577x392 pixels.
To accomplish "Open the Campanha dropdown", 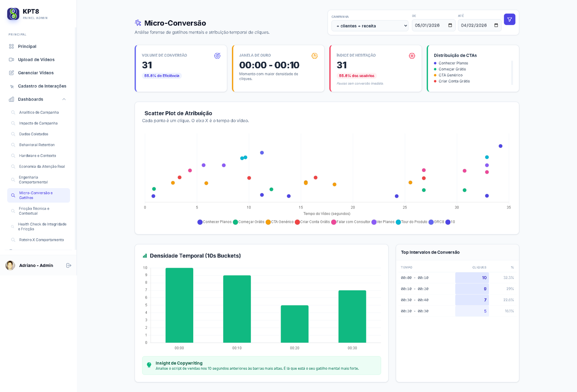I will coord(370,26).
